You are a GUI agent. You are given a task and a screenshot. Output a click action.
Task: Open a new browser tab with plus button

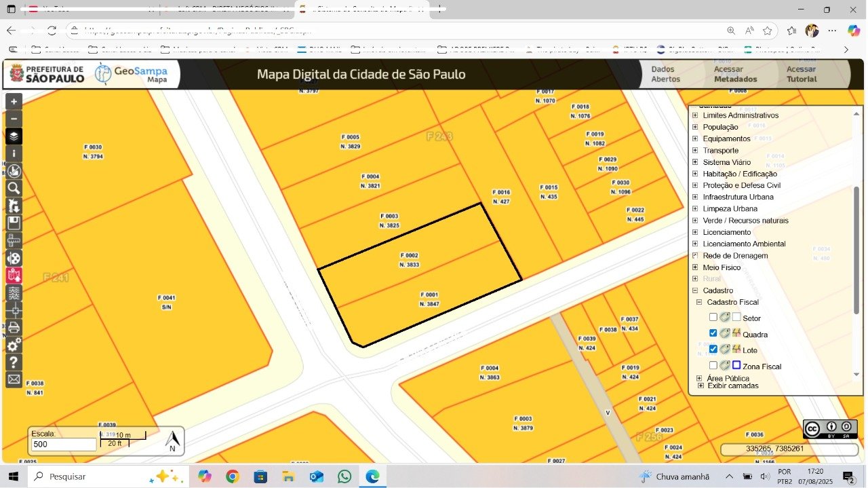[x=441, y=10]
